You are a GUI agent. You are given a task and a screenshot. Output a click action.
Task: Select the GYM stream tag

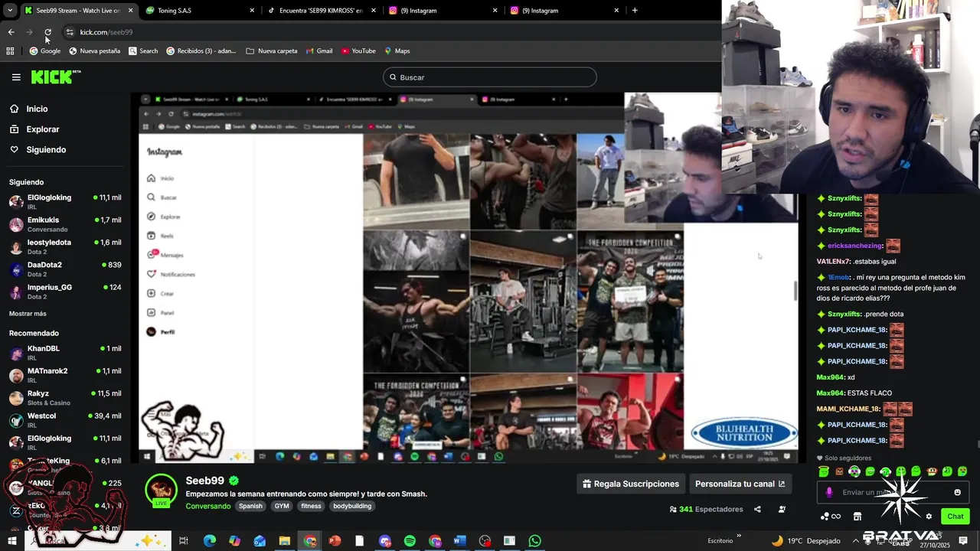[282, 507]
